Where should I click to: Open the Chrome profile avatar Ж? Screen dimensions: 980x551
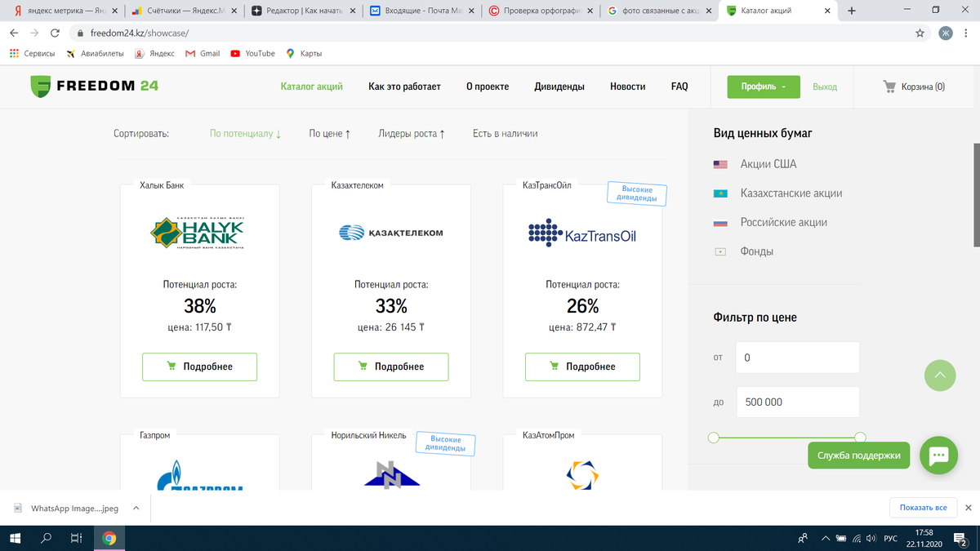946,33
